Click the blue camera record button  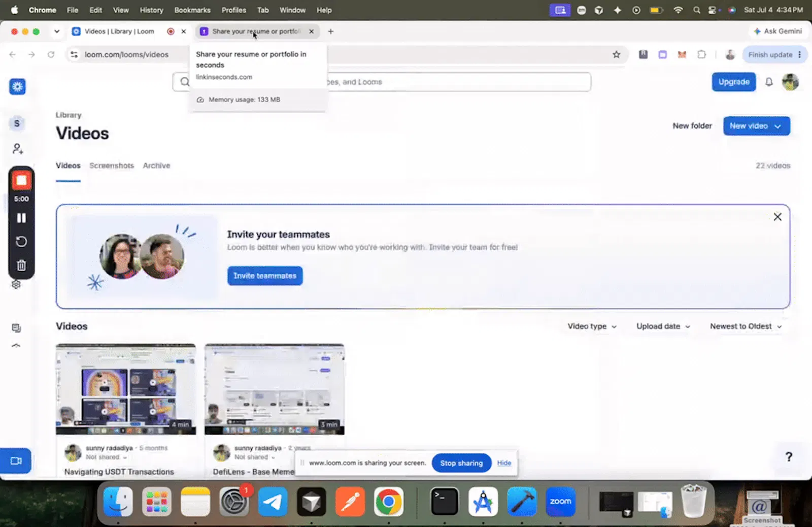pyautogui.click(x=16, y=461)
